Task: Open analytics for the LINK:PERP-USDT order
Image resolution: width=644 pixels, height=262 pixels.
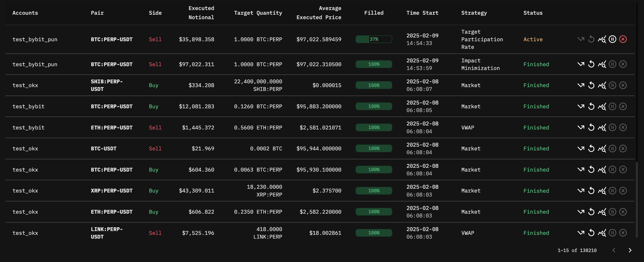Action: pos(602,233)
